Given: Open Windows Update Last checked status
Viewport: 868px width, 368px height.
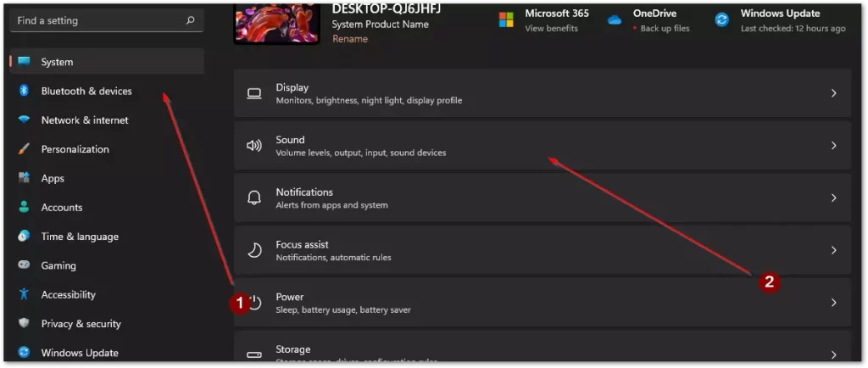Looking at the screenshot, I should click(793, 28).
